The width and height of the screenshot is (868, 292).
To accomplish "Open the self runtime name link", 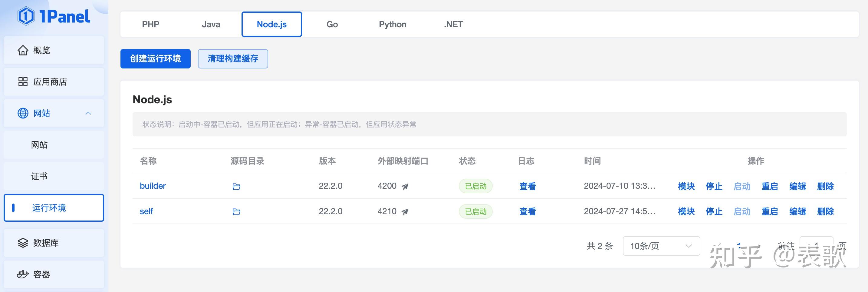I will click(146, 211).
